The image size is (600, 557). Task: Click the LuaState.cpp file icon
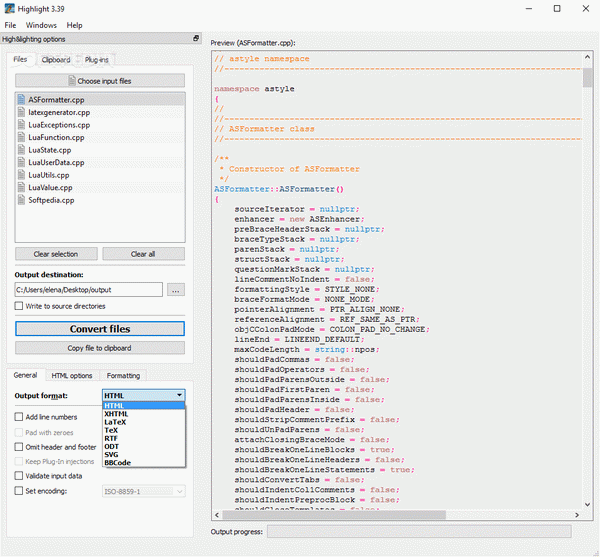tap(21, 150)
